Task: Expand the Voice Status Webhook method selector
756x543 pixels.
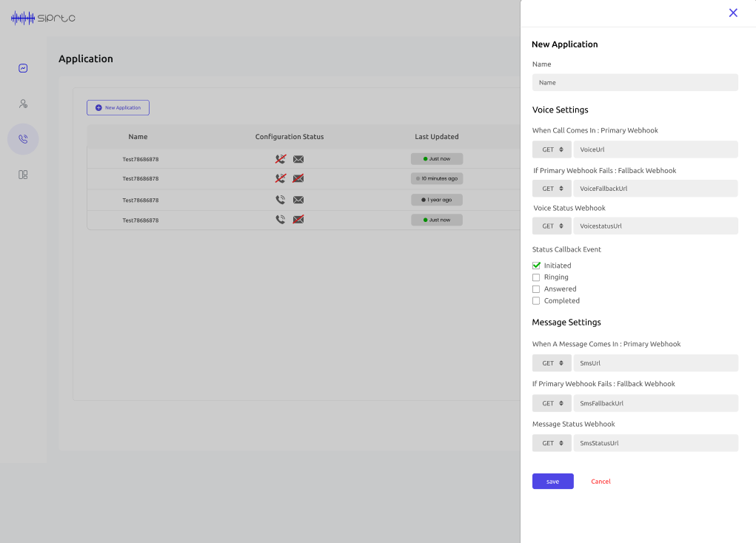Action: pos(551,225)
